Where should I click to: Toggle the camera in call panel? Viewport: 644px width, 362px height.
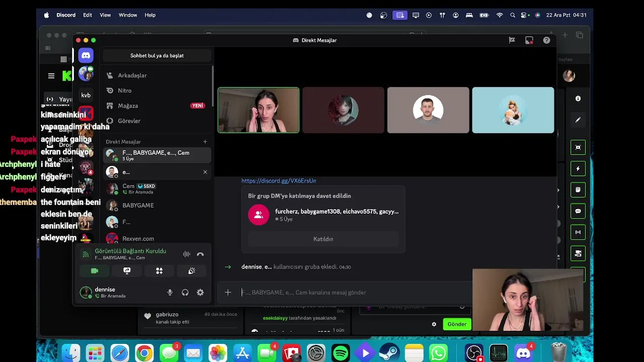(x=95, y=270)
